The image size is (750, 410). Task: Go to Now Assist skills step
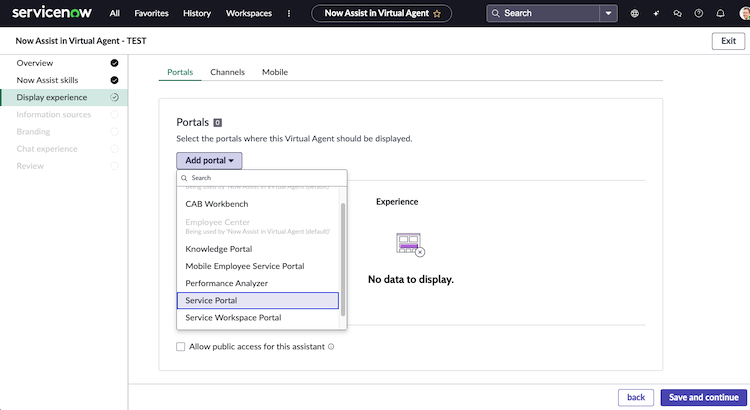click(64, 80)
